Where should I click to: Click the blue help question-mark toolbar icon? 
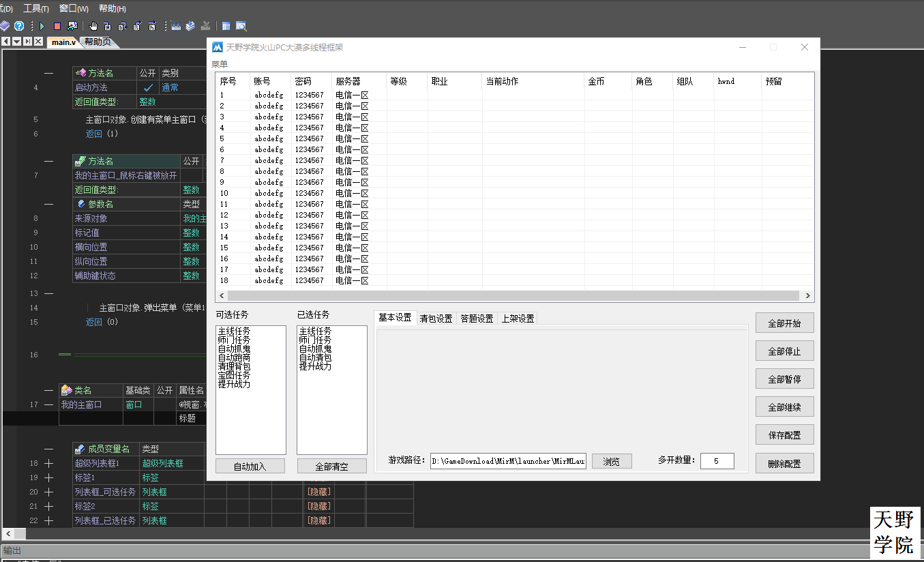pos(19,26)
